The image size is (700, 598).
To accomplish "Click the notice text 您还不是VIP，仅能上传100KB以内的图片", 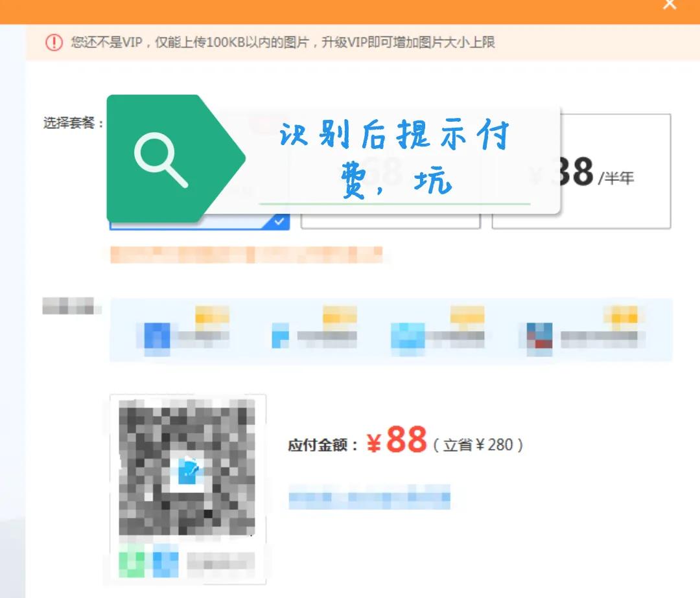I will click(x=190, y=42).
